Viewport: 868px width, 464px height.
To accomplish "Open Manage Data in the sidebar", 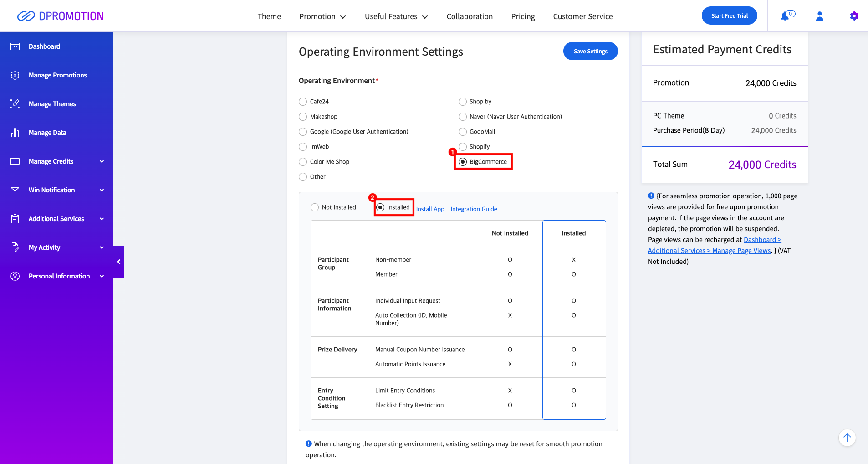I will (x=47, y=133).
